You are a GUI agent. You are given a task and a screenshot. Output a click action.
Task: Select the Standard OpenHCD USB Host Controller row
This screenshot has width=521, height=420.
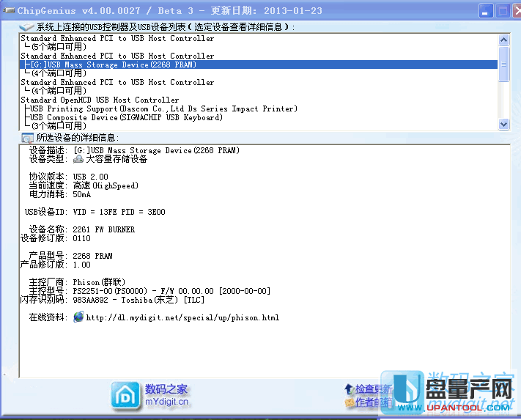pos(100,100)
